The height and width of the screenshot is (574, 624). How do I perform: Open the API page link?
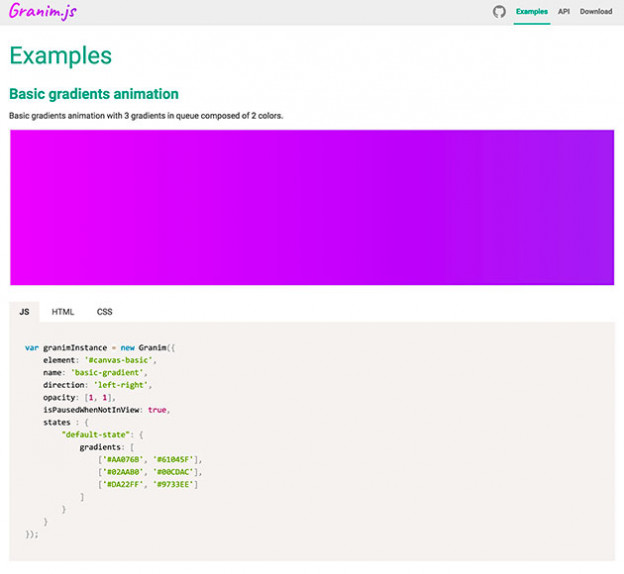click(x=564, y=12)
